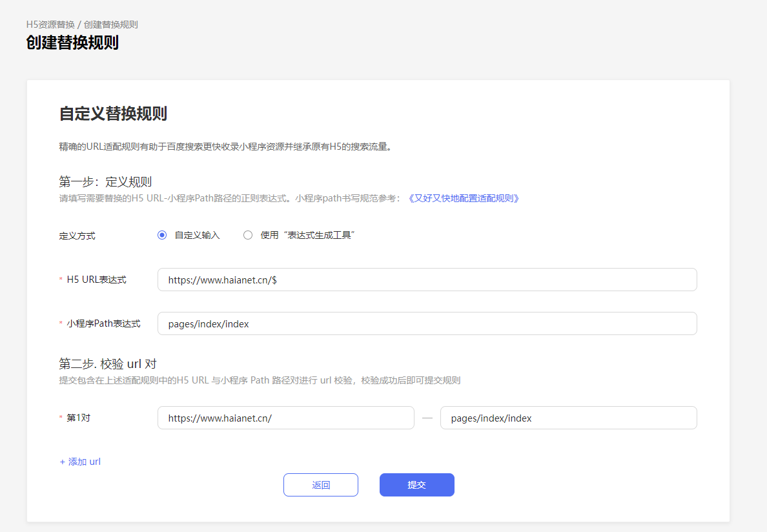The height and width of the screenshot is (532, 767).
Task: Click the H5 URL表达式 field label
Action: click(96, 280)
